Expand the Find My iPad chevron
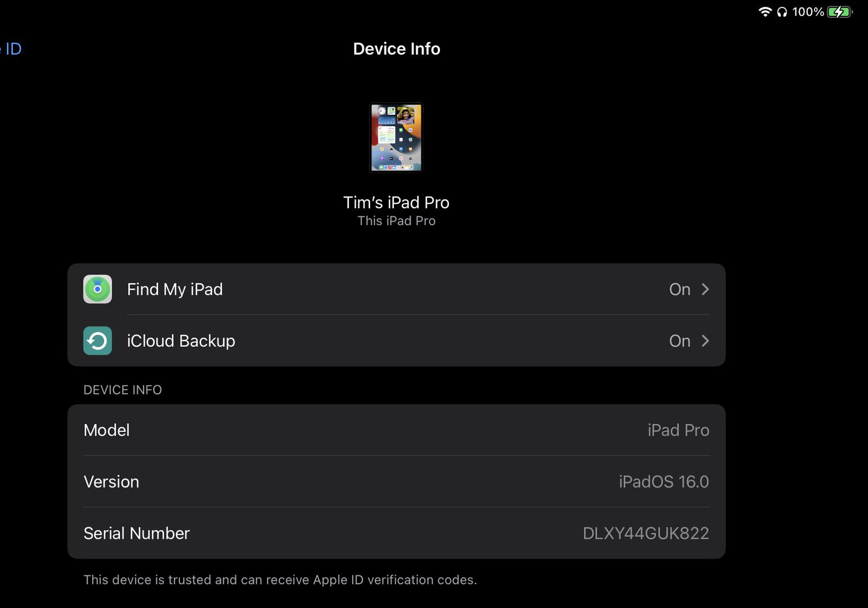Image resolution: width=868 pixels, height=608 pixels. 705,289
